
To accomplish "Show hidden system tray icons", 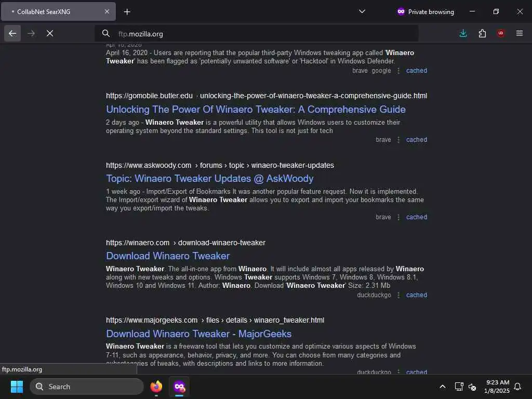I will 443,387.
